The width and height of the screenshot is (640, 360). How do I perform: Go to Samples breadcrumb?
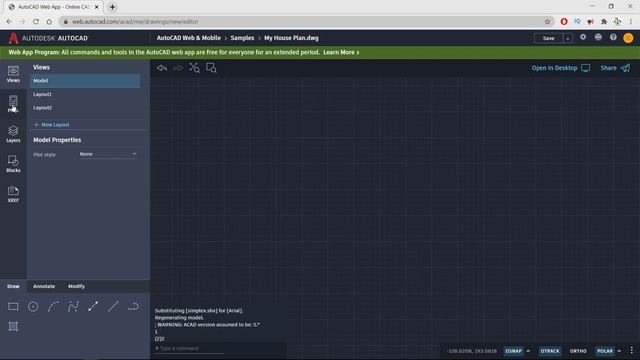pos(242,38)
